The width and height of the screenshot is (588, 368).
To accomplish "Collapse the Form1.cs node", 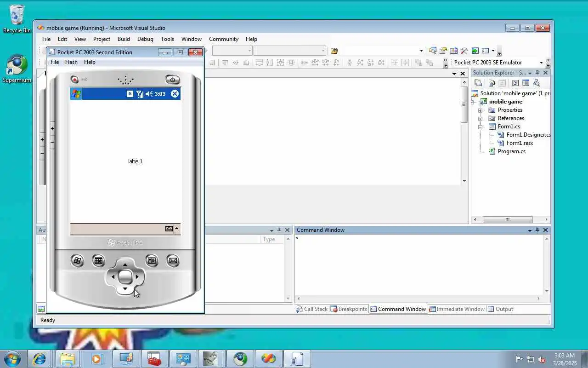I will click(481, 127).
